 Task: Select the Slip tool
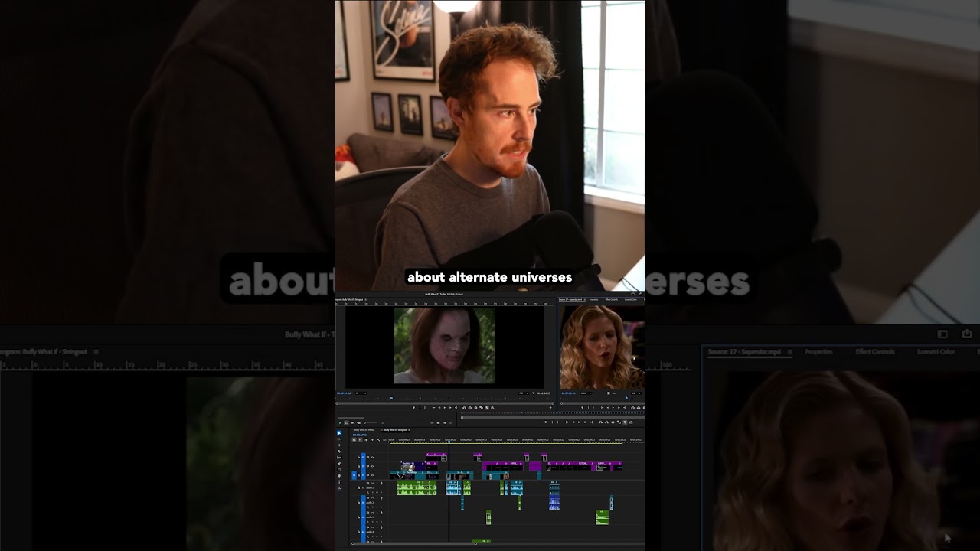point(340,458)
